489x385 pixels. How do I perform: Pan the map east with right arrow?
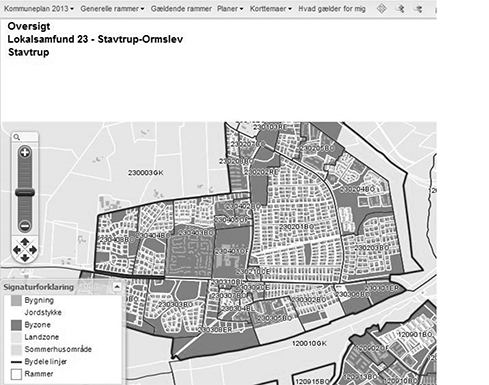(x=33, y=250)
